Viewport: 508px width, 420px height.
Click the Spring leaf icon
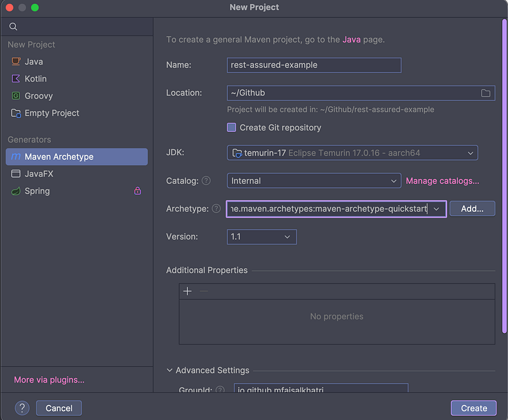[16, 191]
